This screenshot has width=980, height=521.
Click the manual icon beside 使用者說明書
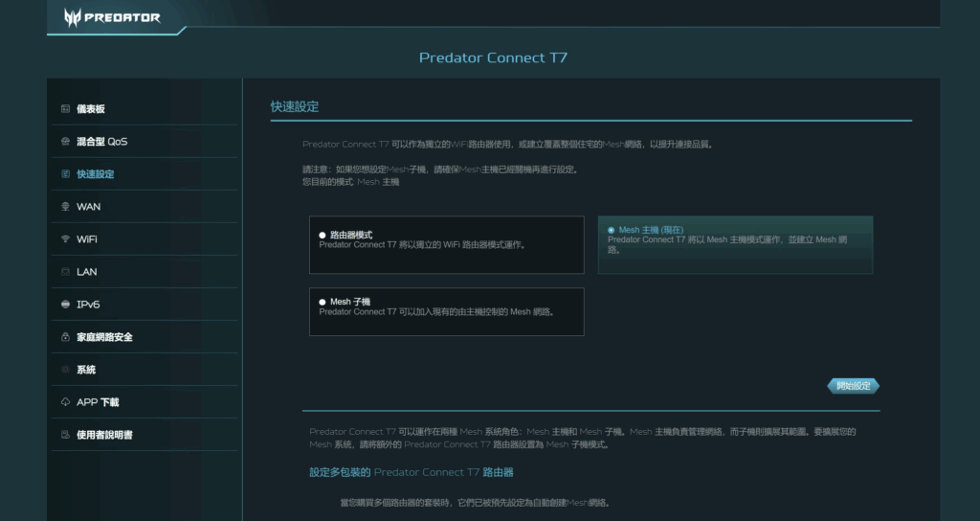click(65, 434)
